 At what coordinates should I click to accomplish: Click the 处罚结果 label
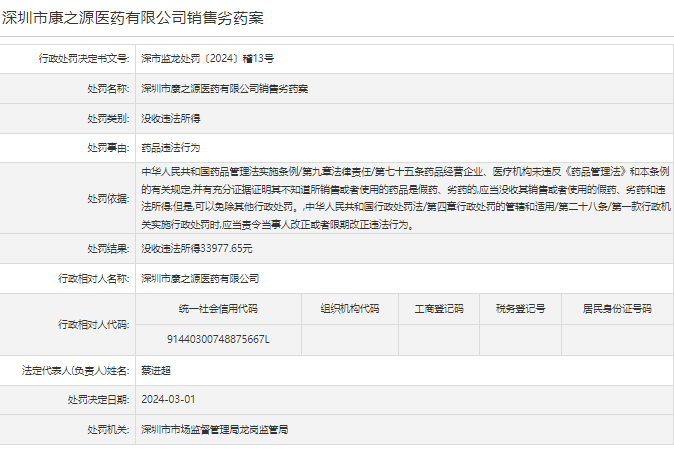pos(108,248)
